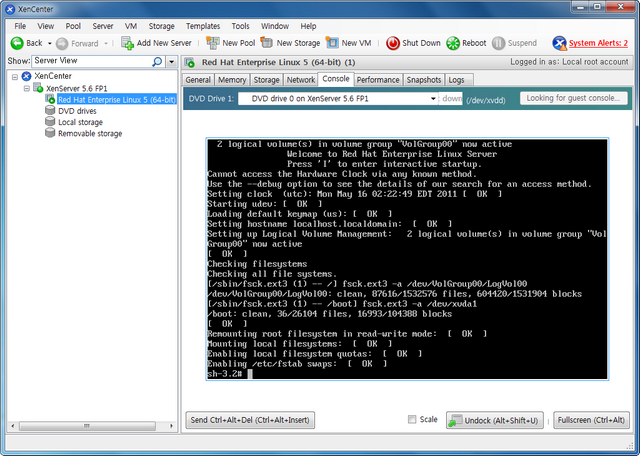Click the New Pool icon

pos(213,43)
